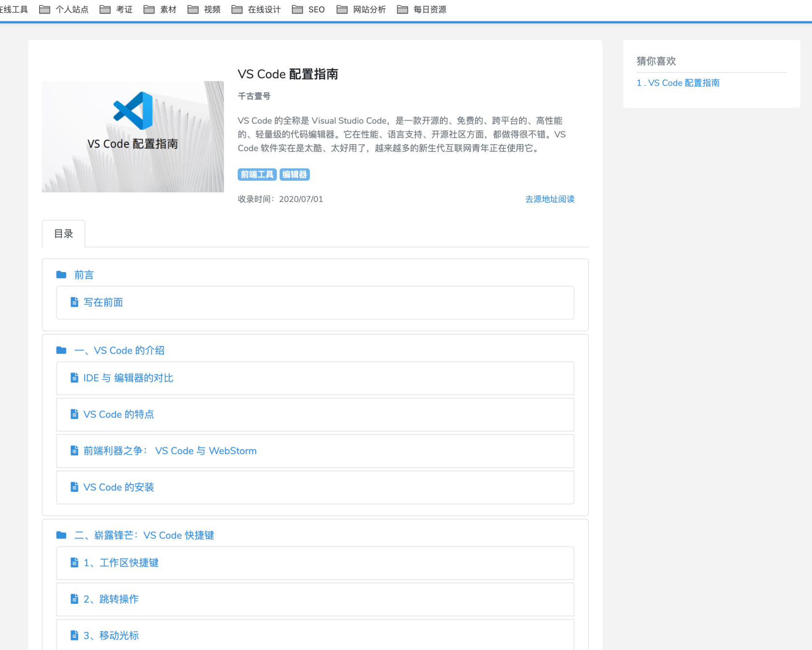The image size is (812, 650).
Task: Click the author name 千古壹号
Action: [x=254, y=96]
